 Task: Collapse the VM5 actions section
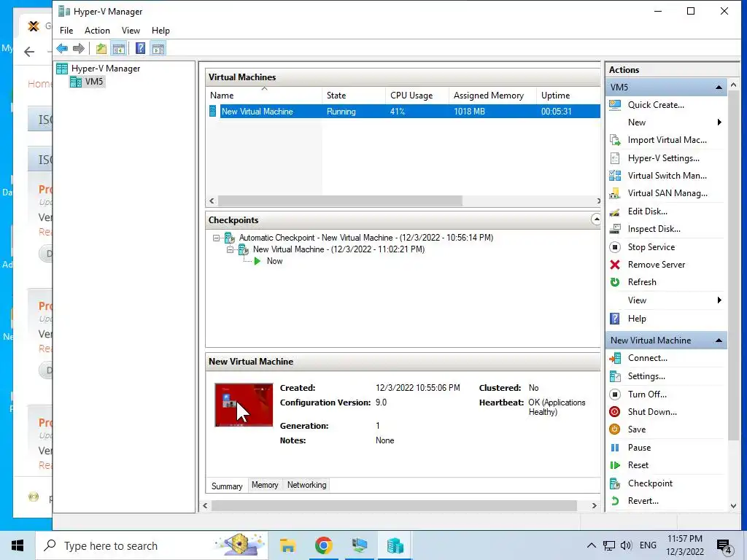point(719,87)
